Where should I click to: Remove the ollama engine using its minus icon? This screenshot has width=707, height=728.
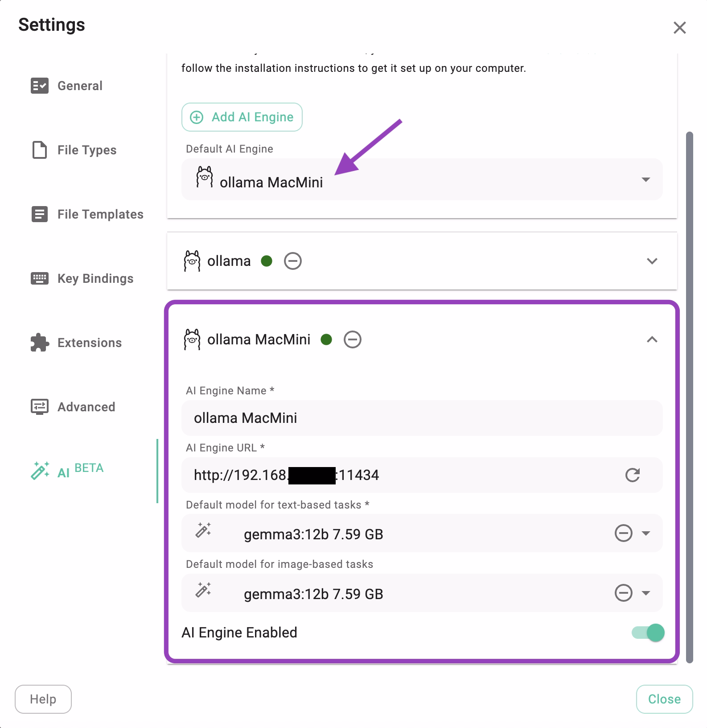pos(293,261)
